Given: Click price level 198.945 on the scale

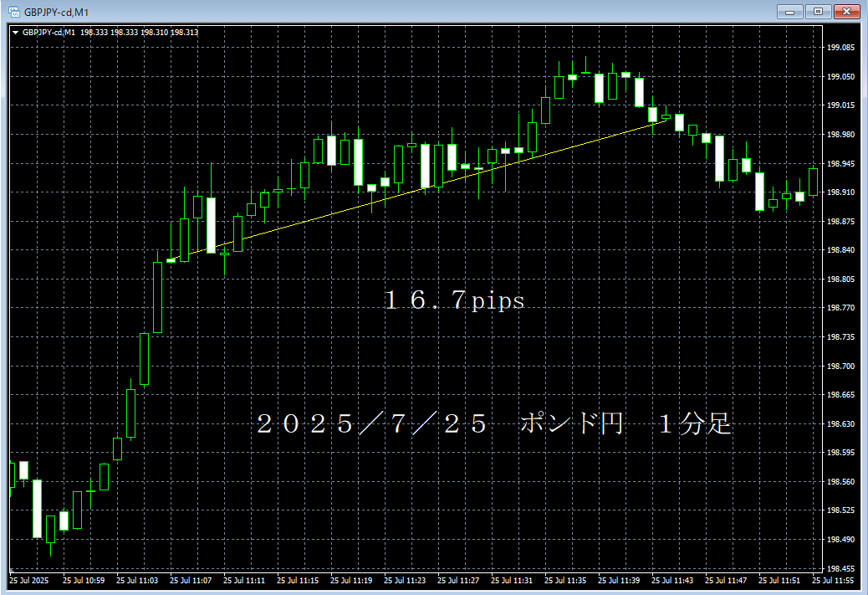Looking at the screenshot, I should click(840, 163).
